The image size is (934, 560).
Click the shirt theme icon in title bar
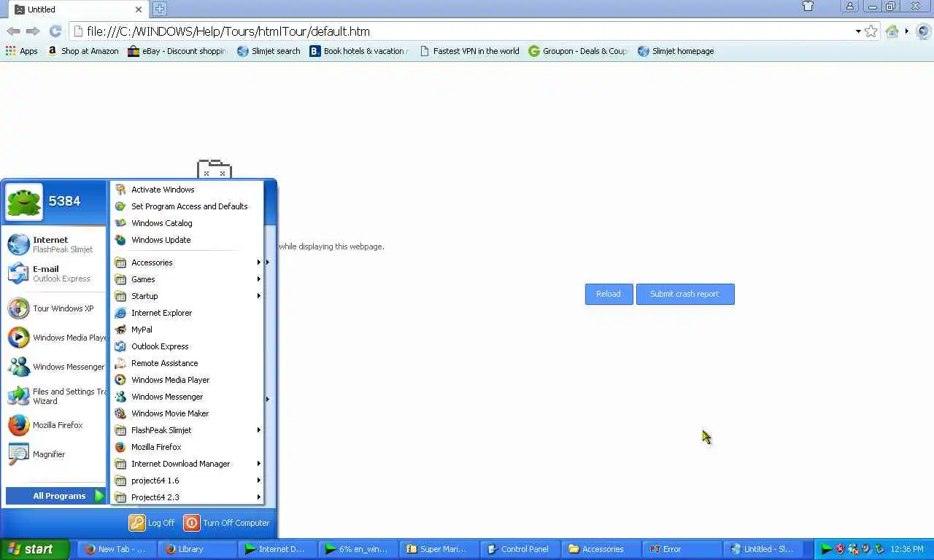point(808,7)
